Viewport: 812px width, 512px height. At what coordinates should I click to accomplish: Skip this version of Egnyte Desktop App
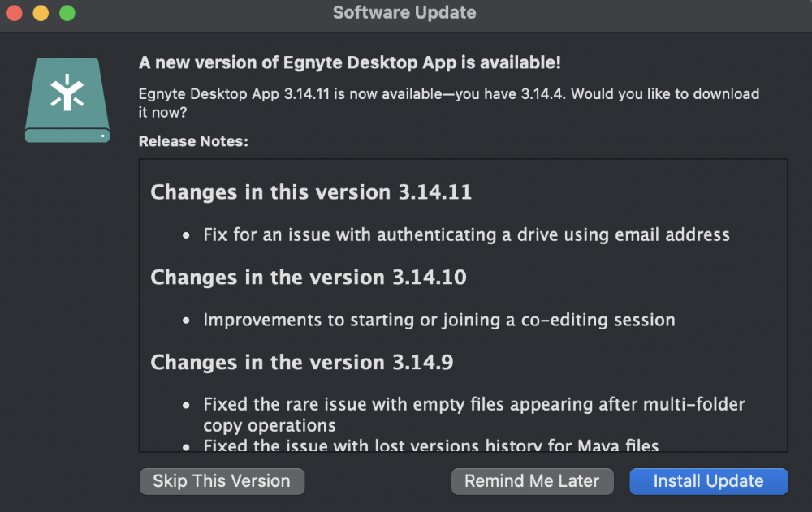222,481
